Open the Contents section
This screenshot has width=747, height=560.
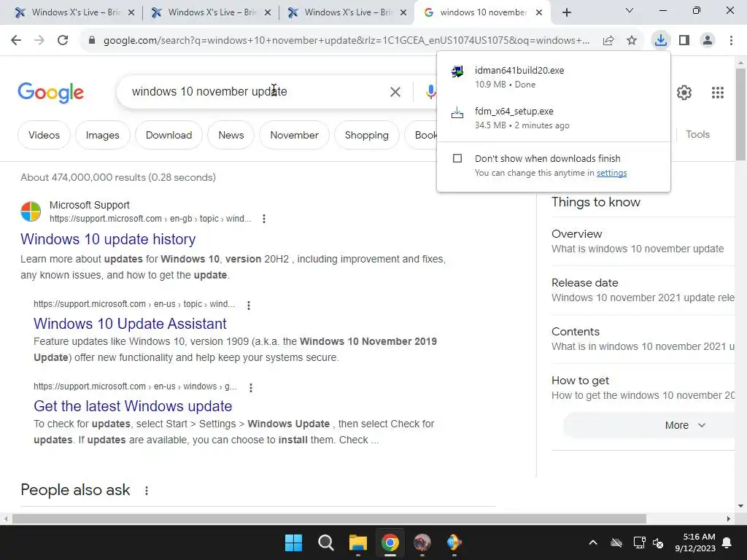coord(643,339)
